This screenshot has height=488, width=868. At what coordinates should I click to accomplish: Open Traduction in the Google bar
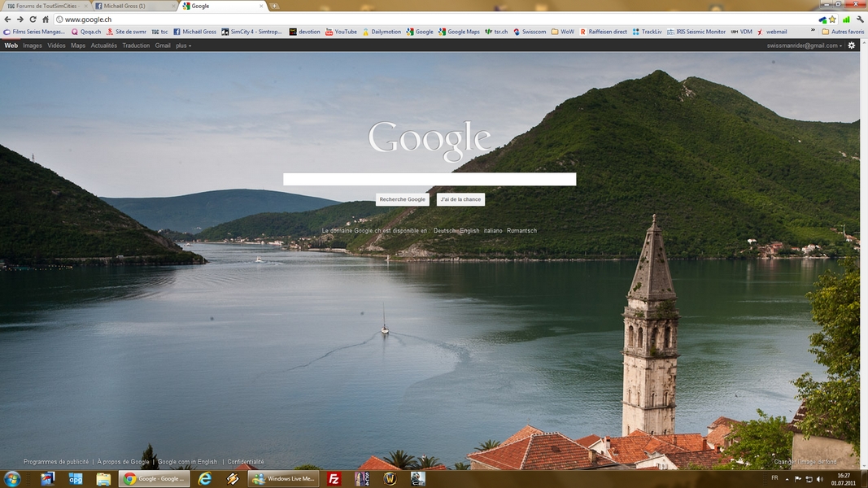tap(136, 46)
